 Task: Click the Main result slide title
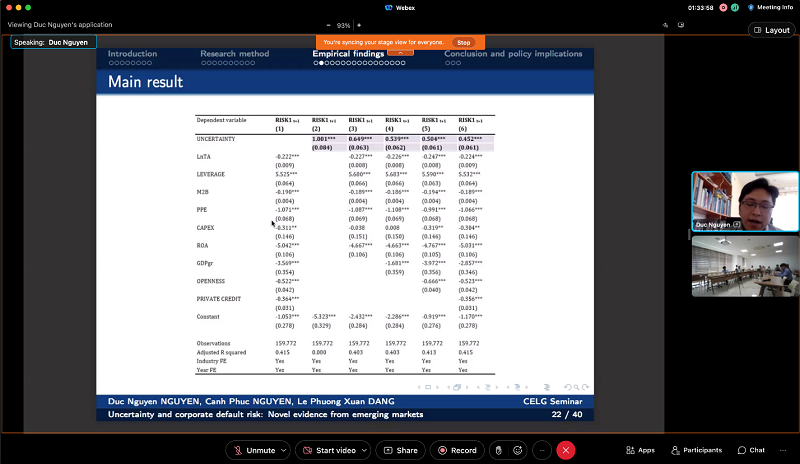[x=145, y=82]
